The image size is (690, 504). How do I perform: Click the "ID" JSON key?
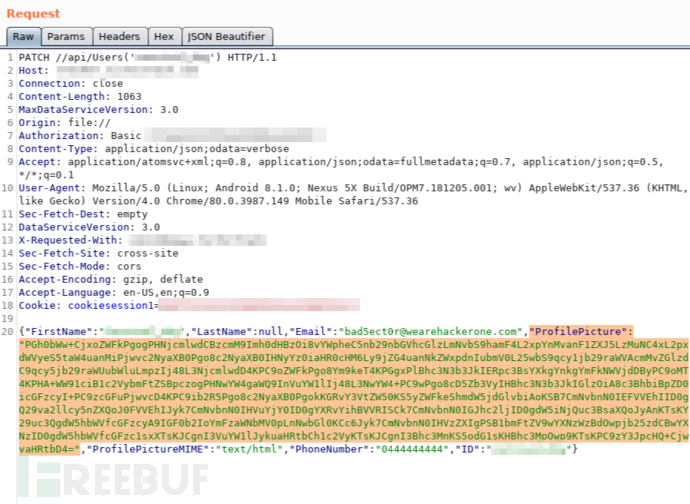467,449
